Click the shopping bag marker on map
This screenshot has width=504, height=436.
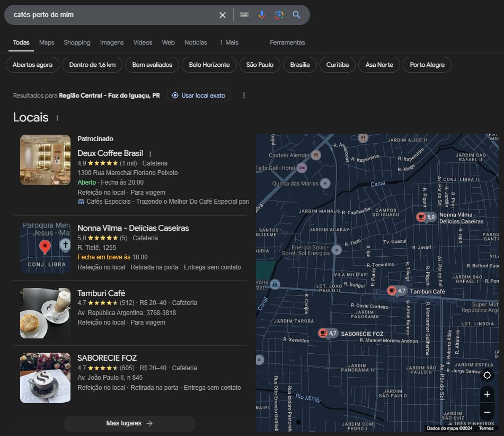coord(275,284)
